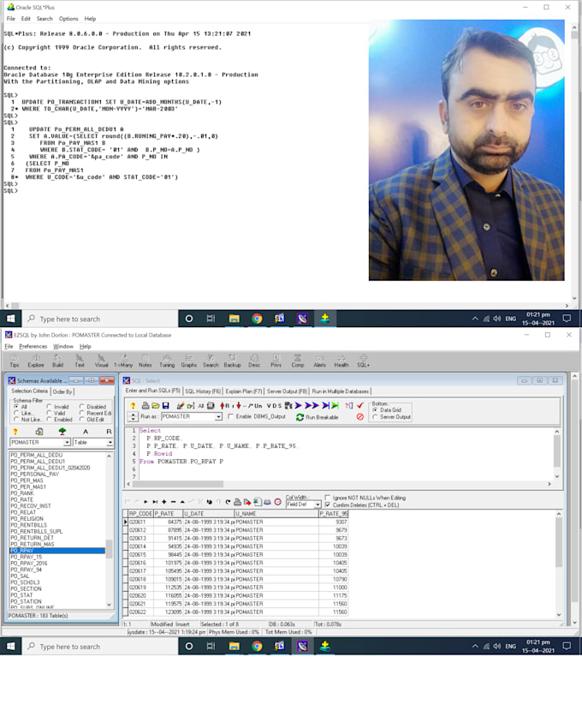Open the Tuning tool in EZSQL toolbar

click(167, 361)
